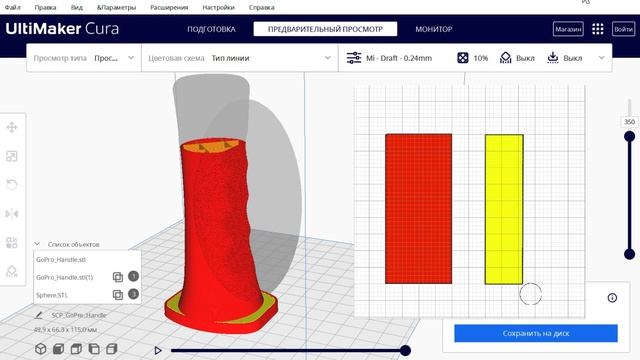This screenshot has width=640, height=360.
Task: Open the application switcher grid icon
Action: pyautogui.click(x=598, y=29)
